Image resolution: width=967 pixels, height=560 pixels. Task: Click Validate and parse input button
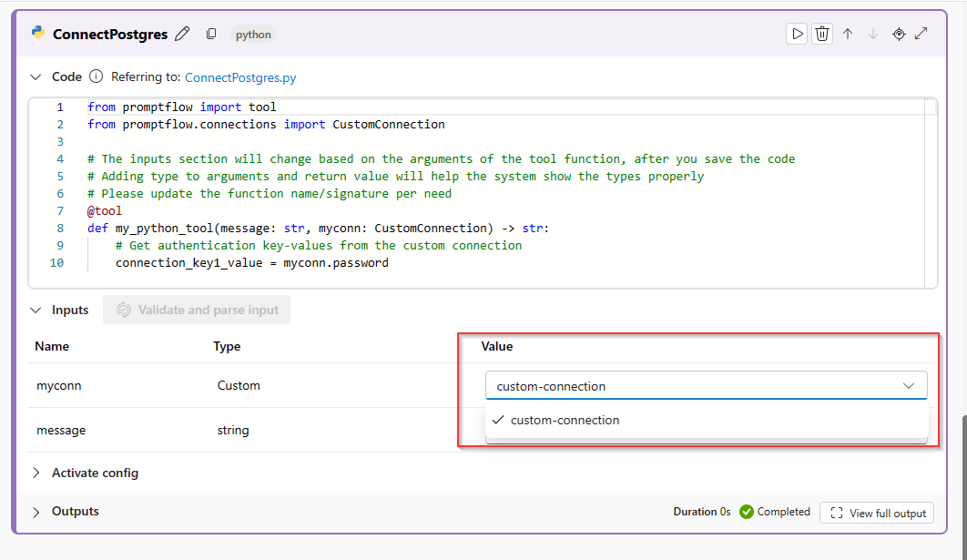click(x=197, y=310)
